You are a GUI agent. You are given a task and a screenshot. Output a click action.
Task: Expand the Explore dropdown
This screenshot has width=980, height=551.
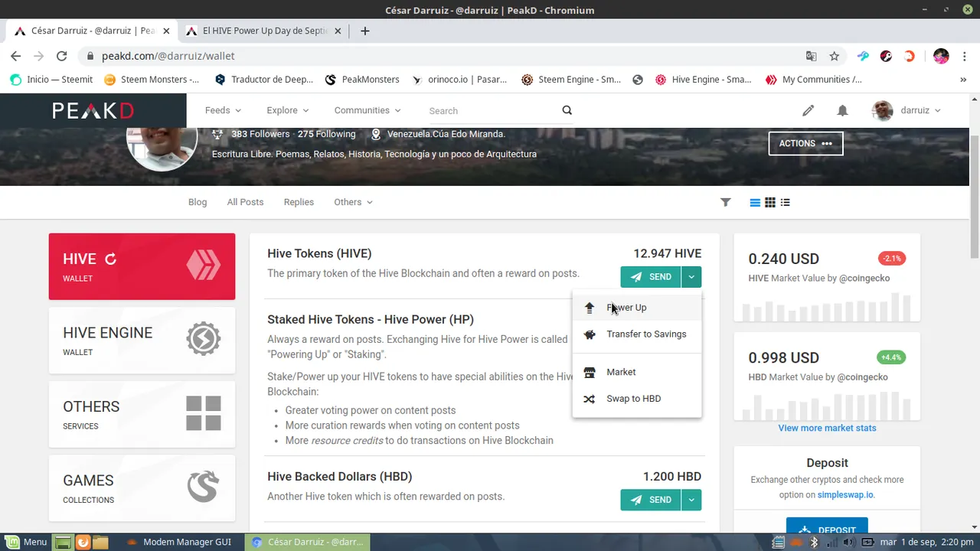288,110
